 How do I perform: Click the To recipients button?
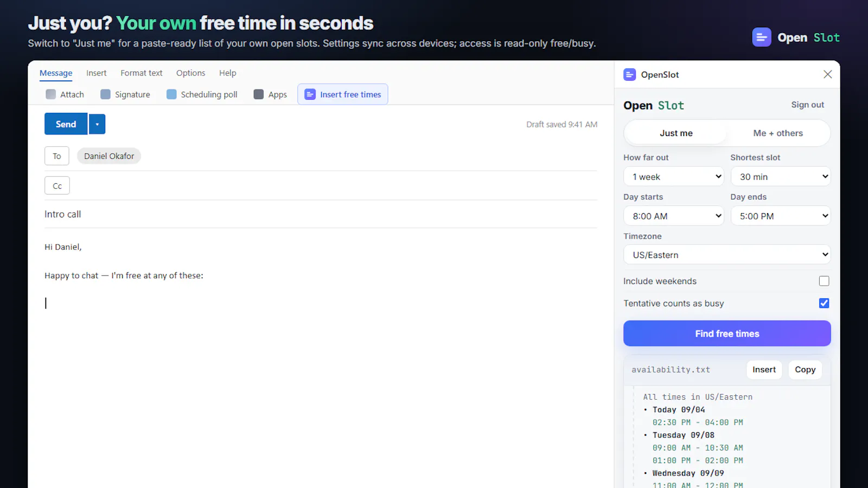57,156
